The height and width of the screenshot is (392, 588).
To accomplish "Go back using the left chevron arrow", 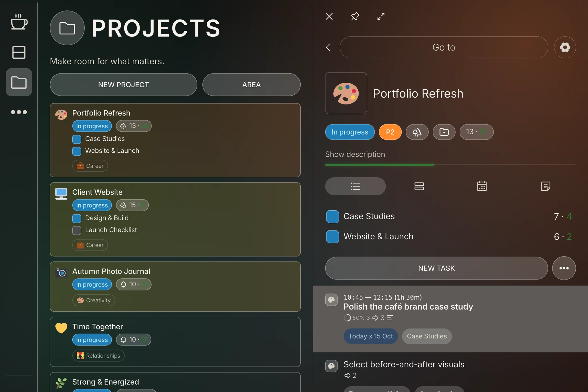I will (328, 47).
